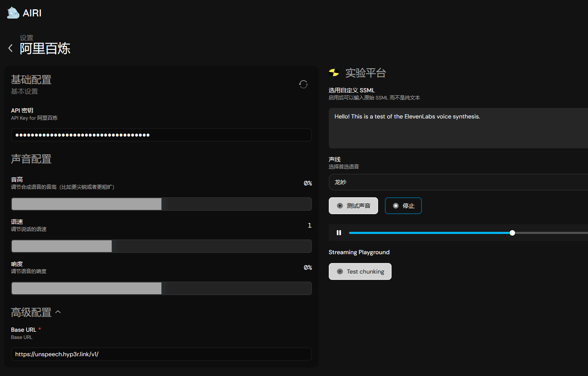Open the 龙妙 voice dropdown

[458, 182]
